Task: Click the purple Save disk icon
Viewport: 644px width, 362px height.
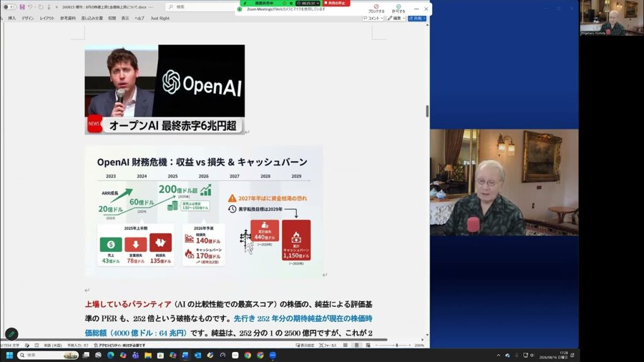Action: pos(22,7)
